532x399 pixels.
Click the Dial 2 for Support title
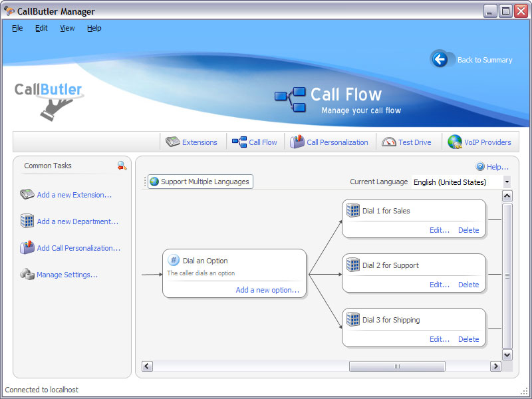pyautogui.click(x=390, y=265)
